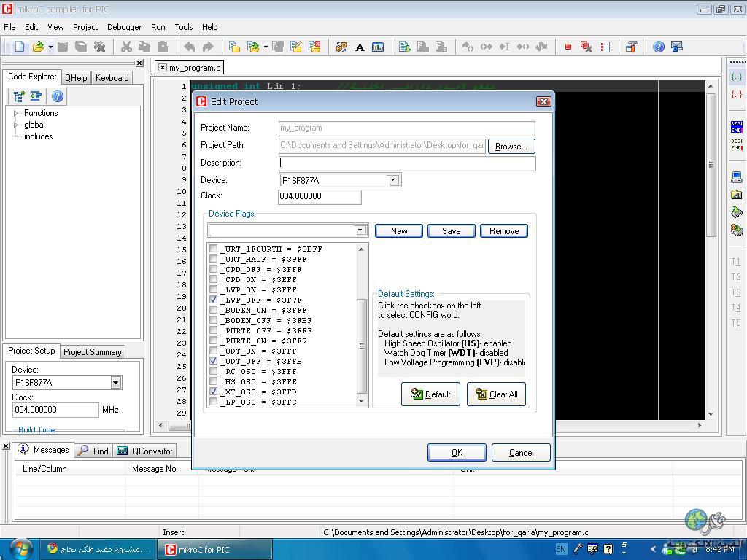747x560 pixels.
Task: Click the hammer tools toolbar icon
Action: [631, 46]
